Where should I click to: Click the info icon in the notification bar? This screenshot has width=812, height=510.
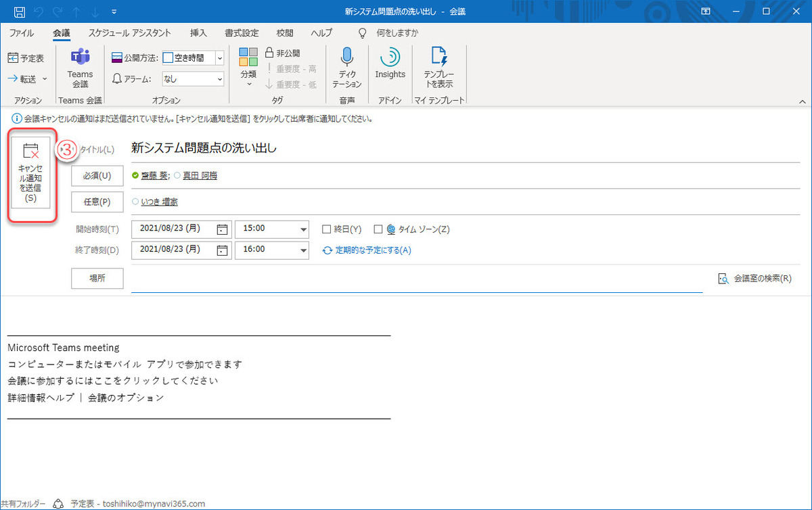coord(16,118)
